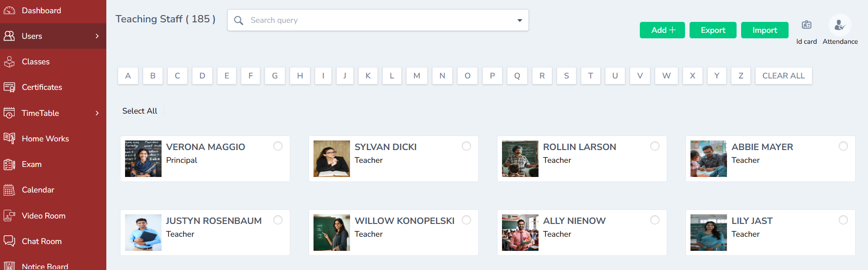
Task: Open the Calendar sidebar icon
Action: point(9,190)
